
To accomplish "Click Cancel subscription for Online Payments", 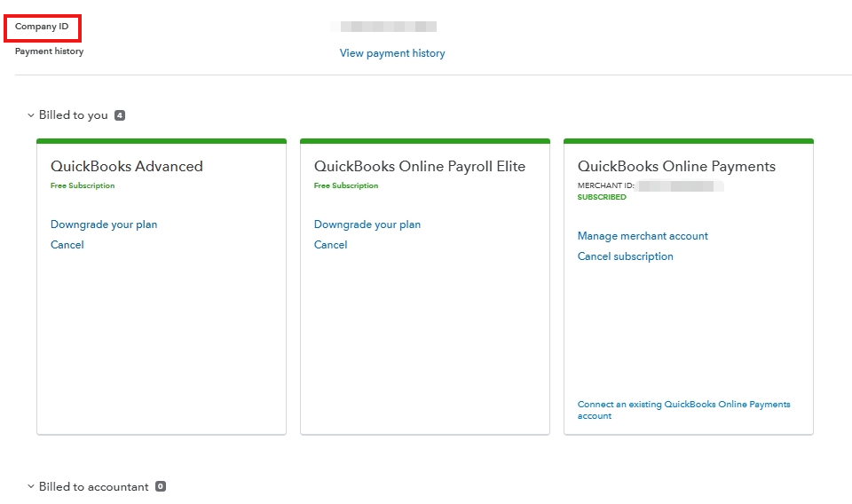I will click(x=626, y=256).
